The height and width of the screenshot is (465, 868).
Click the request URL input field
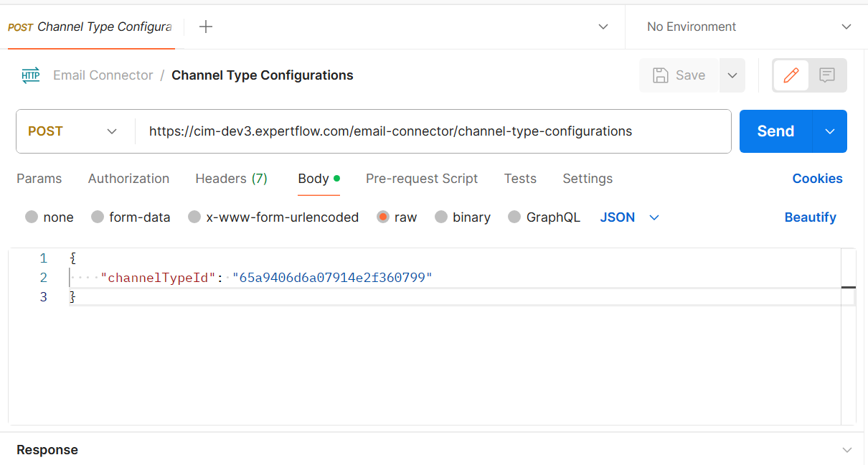[430, 131]
